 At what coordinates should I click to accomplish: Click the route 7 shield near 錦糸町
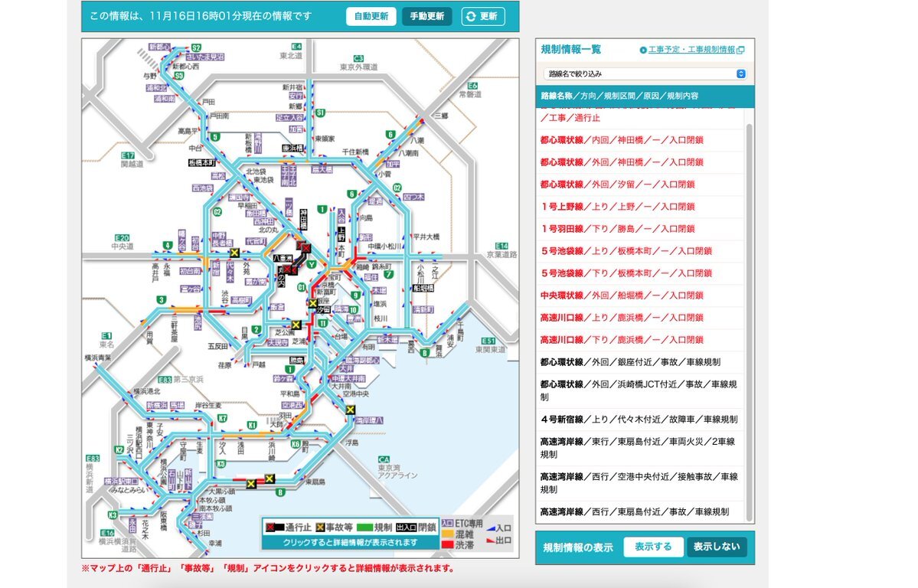[388, 274]
